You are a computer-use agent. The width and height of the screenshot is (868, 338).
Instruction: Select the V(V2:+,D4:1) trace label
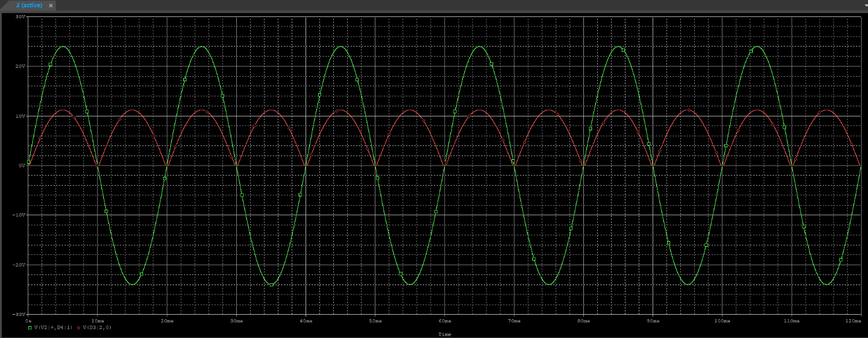[54, 327]
